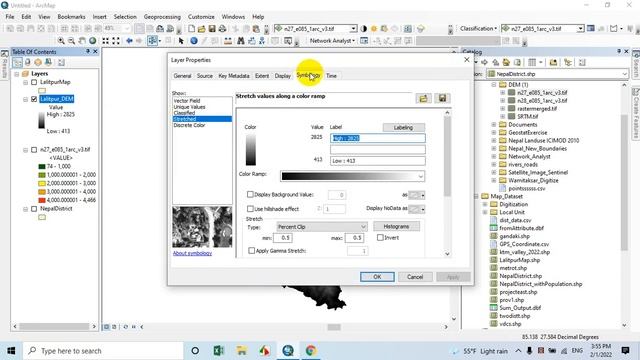The height and width of the screenshot is (360, 640).
Task: Toggle LalitpurMap layer visibility
Action: pos(34,82)
